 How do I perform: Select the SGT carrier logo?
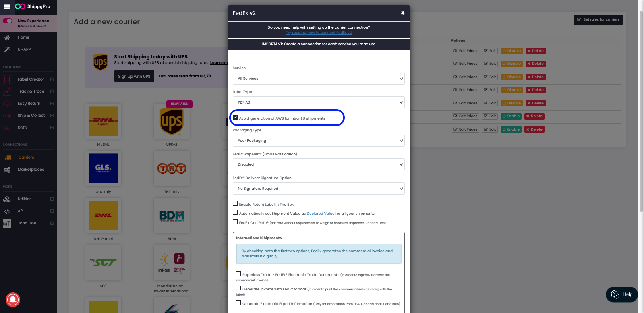click(104, 263)
